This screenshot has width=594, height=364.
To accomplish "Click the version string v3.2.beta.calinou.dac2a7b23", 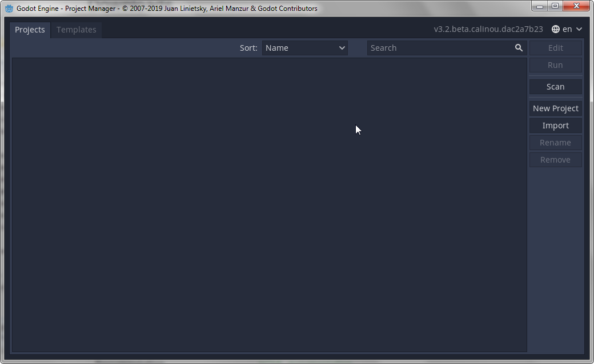I will 488,29.
